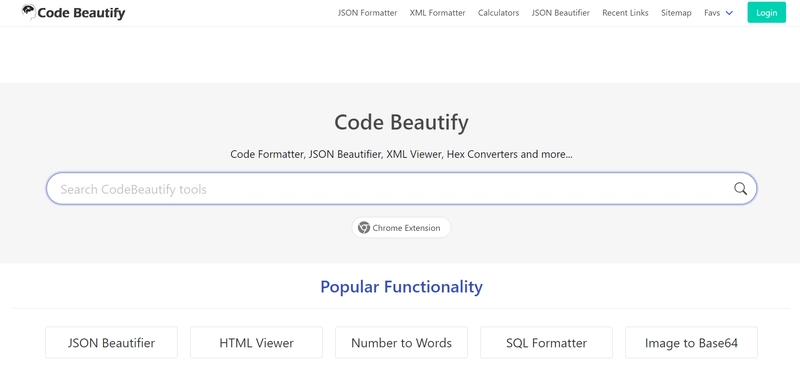The width and height of the screenshot is (800, 368).
Task: Click the Popular Functionality heading
Action: tap(401, 287)
